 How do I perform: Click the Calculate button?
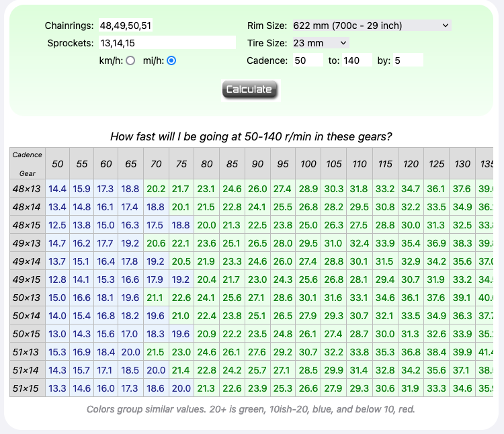tap(250, 89)
